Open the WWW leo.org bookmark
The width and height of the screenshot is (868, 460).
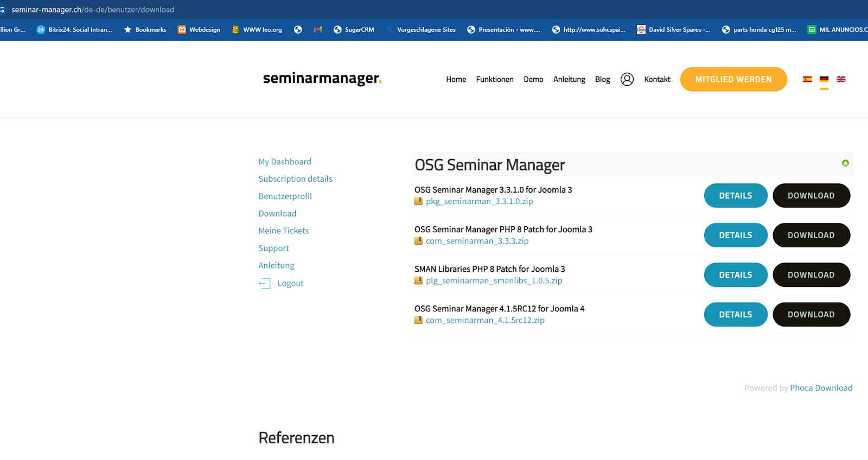tap(257, 30)
